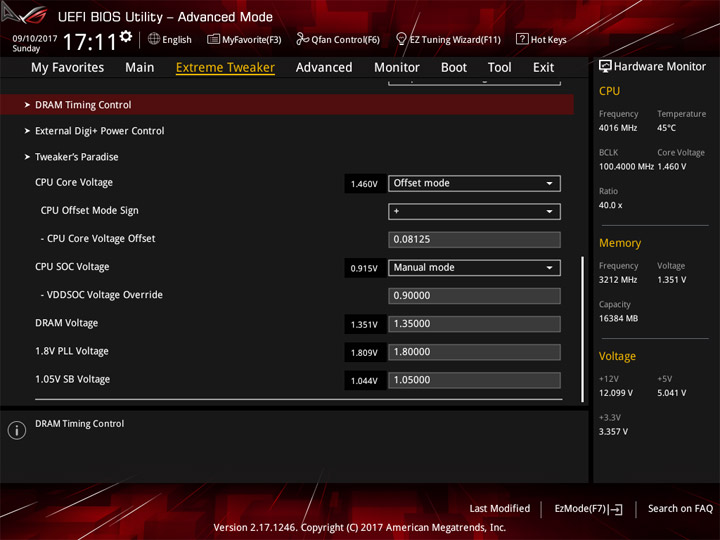Click Last Modified at bottom
The width and height of the screenshot is (720, 540).
pos(500,508)
